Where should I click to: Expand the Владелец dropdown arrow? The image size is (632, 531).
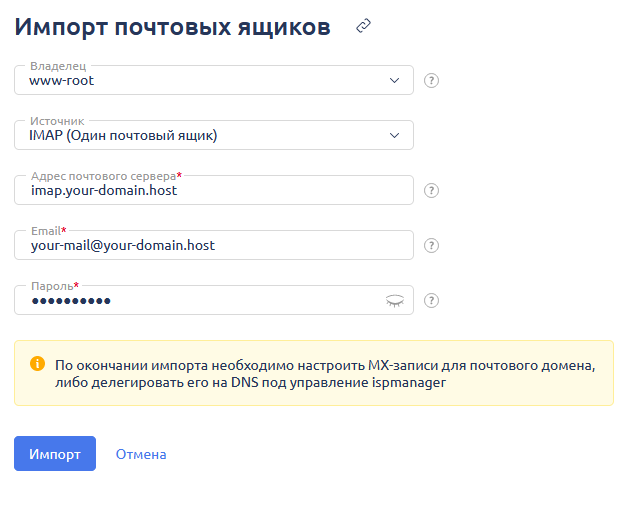point(394,80)
